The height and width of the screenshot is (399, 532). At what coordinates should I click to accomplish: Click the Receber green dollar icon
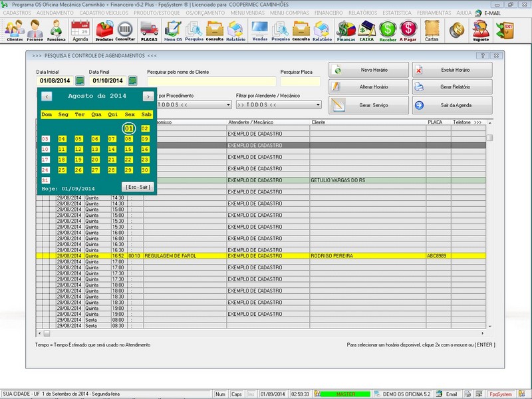coord(388,31)
